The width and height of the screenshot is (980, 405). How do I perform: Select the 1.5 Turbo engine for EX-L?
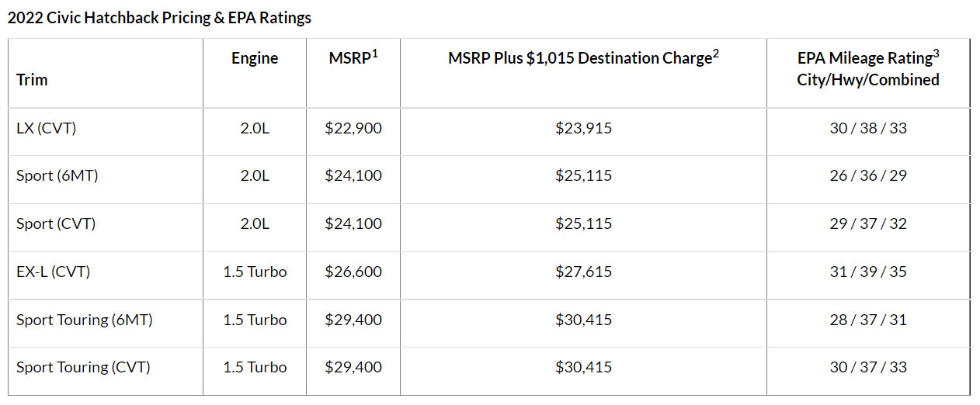pos(255,272)
